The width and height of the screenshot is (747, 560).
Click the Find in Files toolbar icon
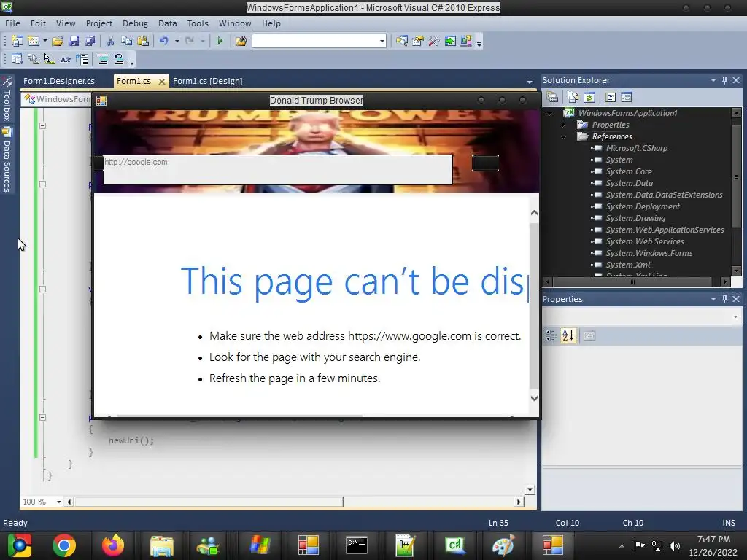(x=241, y=42)
